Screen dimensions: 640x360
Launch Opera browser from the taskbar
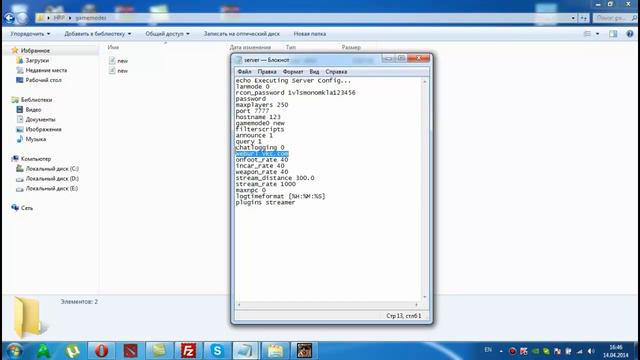tap(101, 351)
